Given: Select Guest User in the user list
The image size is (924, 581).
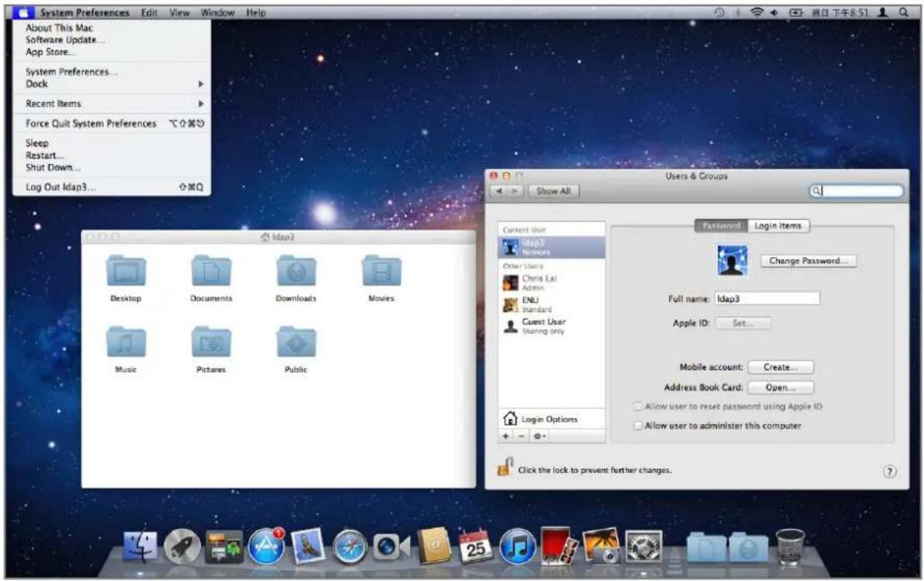Looking at the screenshot, I should click(551, 326).
